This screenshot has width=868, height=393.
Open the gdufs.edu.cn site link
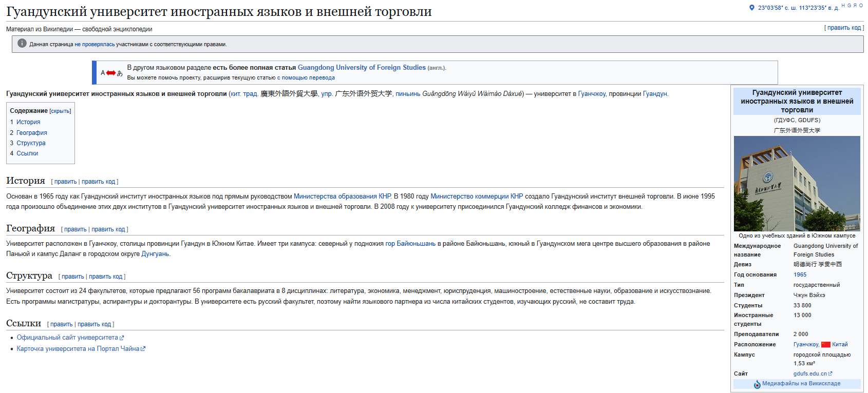[x=810, y=374]
